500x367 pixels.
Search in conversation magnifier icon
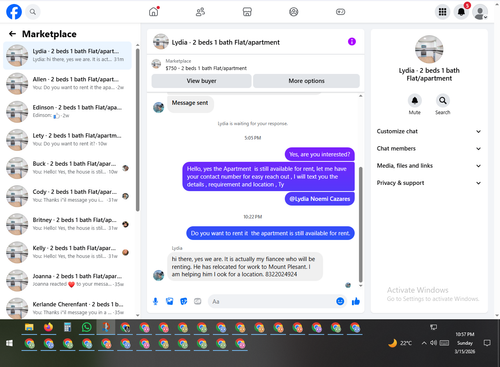click(x=443, y=100)
